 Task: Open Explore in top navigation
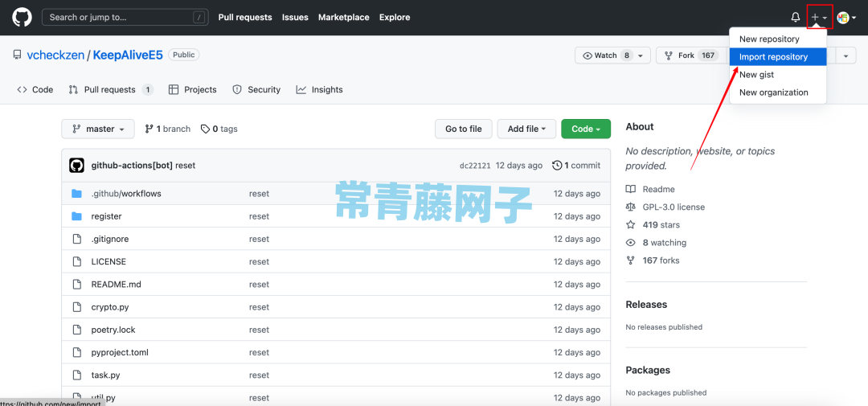395,17
